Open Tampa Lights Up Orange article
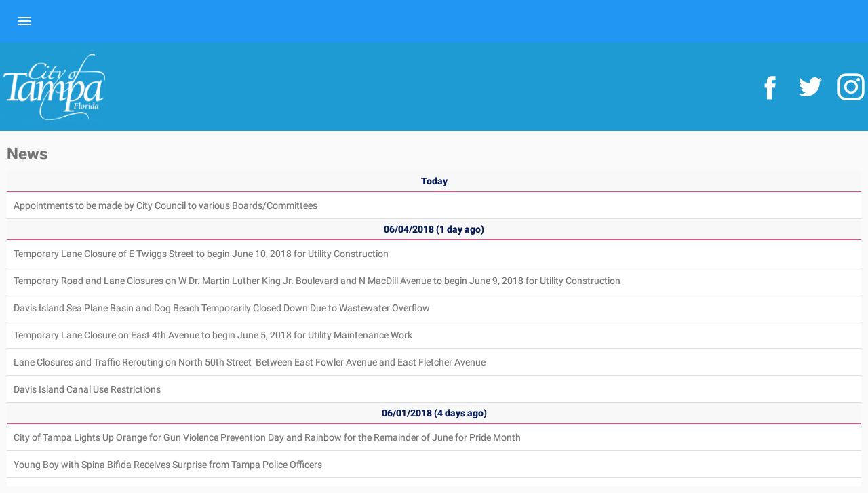This screenshot has height=493, width=868. (434, 437)
